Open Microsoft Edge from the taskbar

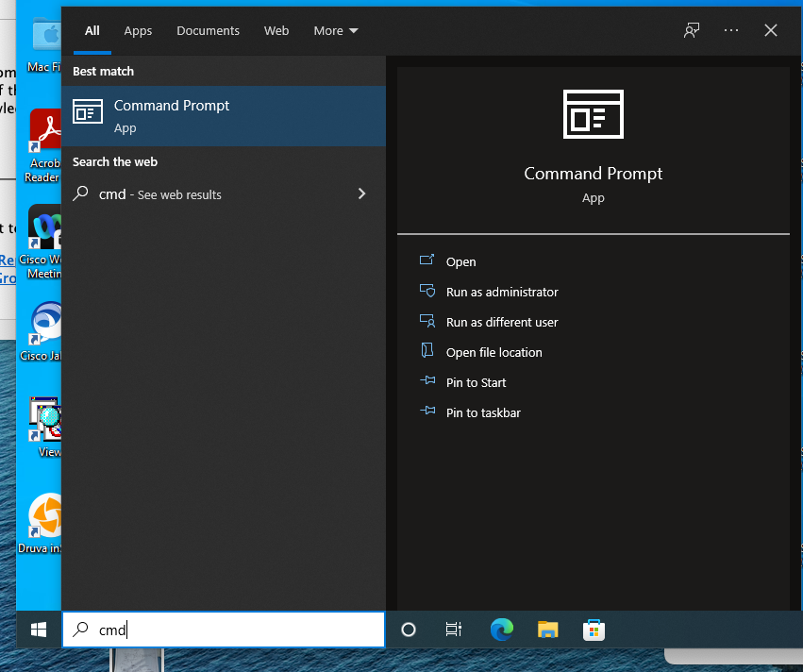501,630
